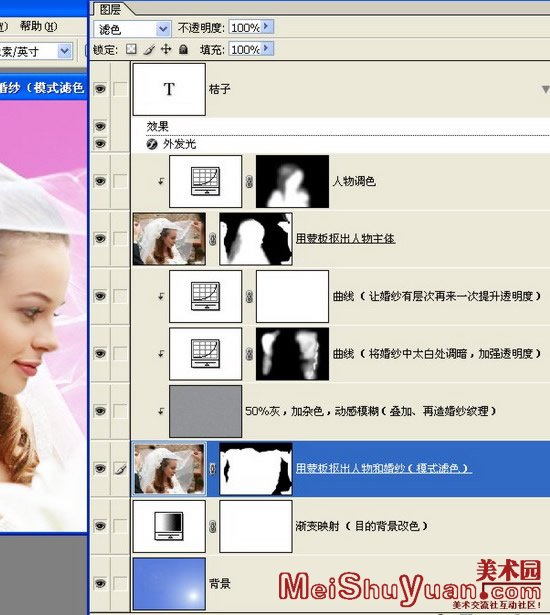Select the 背景 layer blue thumbnail
This screenshot has width=550, height=615.
(169, 584)
